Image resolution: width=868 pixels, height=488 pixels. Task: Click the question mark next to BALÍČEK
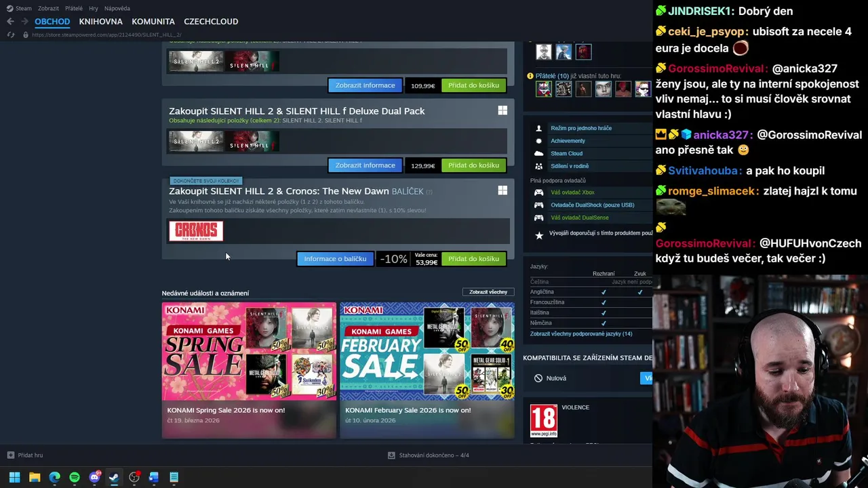coord(429,192)
